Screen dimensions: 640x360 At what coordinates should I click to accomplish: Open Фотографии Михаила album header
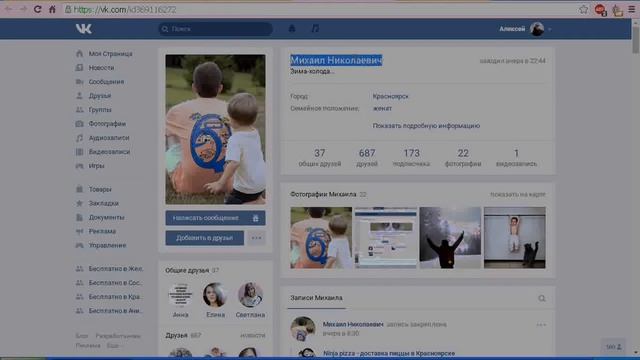click(x=323, y=194)
